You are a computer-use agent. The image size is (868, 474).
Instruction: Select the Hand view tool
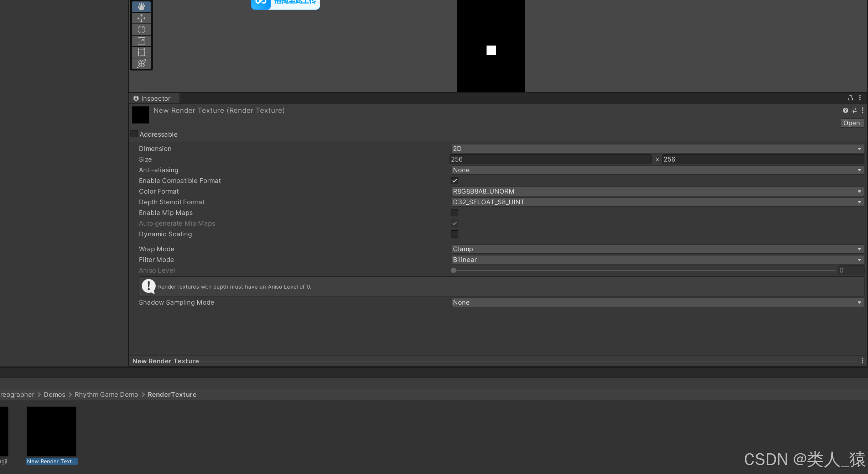click(141, 6)
